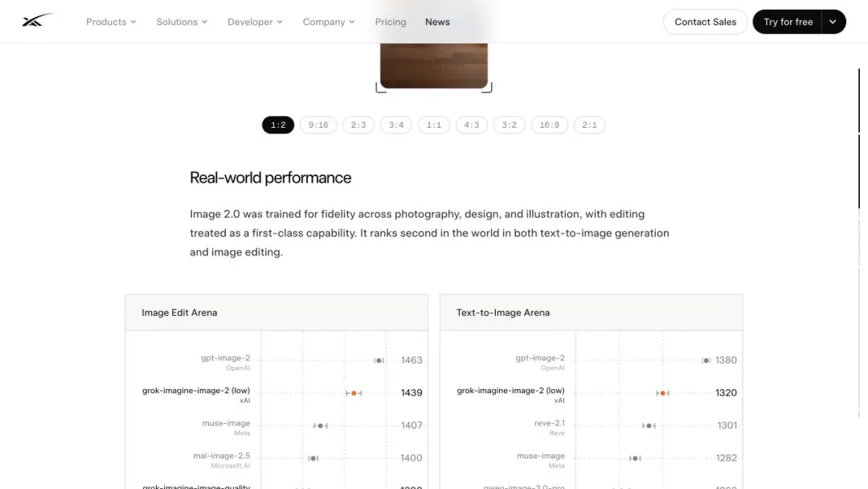Screen dimensions: 868x489
Task: Click the 1301 score value
Action: (x=727, y=425)
